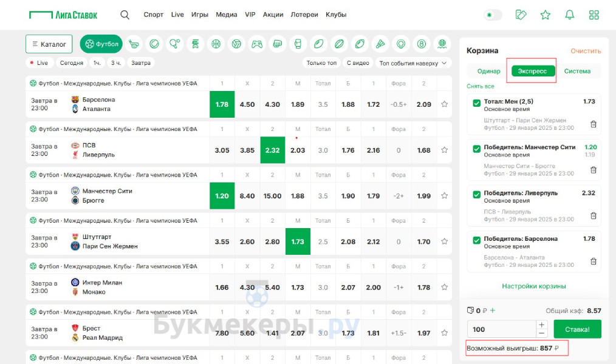Expand the Топ события наверху dropdown
616x364 pixels.
coord(412,63)
